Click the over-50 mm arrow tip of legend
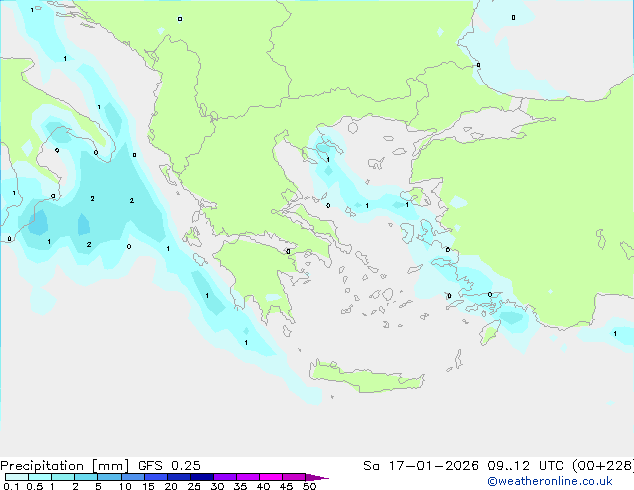The image size is (634, 490). (x=317, y=477)
